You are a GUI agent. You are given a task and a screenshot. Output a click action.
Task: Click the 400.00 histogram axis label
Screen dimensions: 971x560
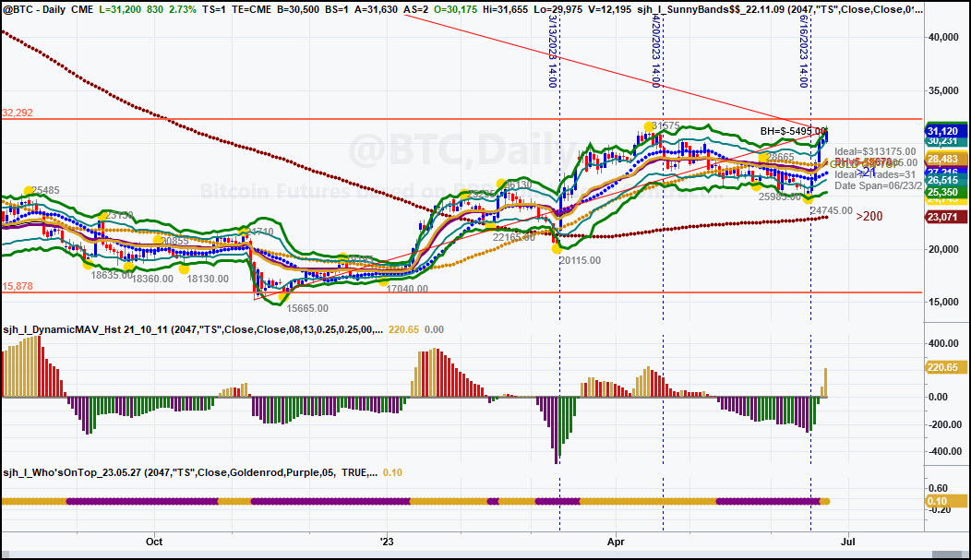945,343
